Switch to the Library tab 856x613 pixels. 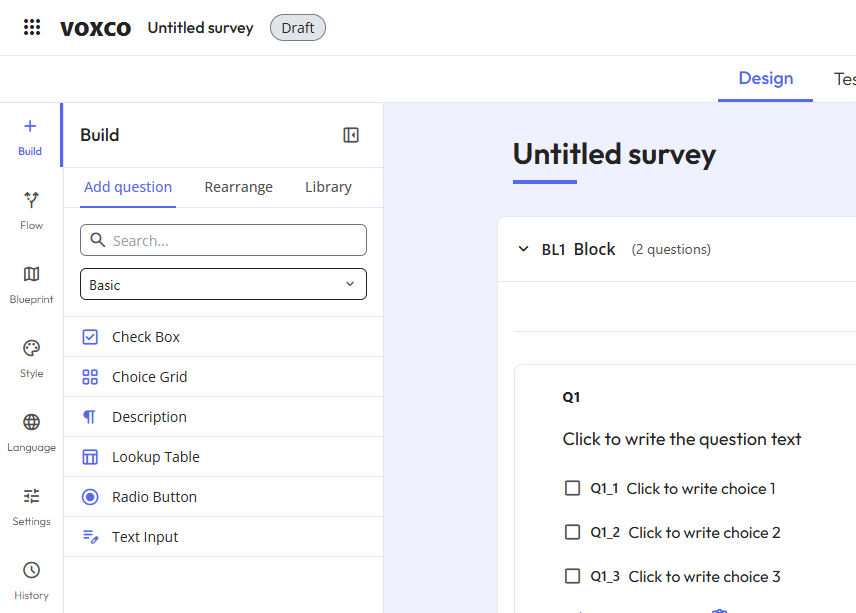coord(328,187)
